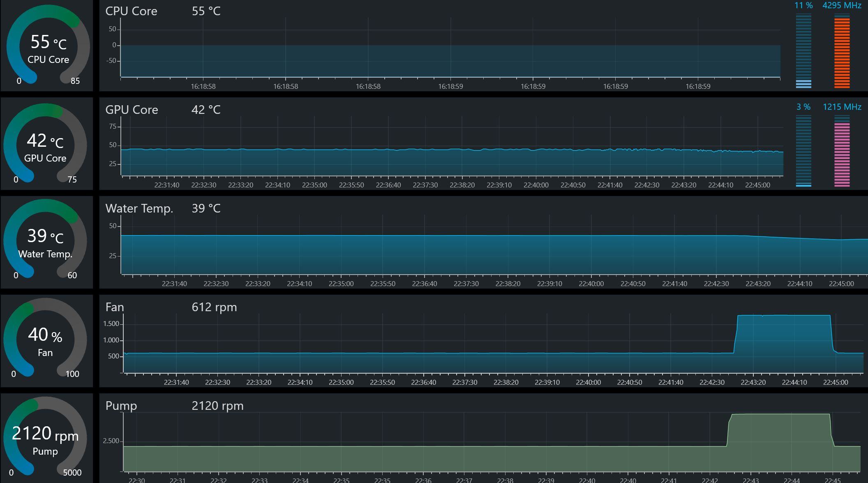Click the GPU 3 % load bar meter
Screen dimensions: 868x483
coord(803,150)
